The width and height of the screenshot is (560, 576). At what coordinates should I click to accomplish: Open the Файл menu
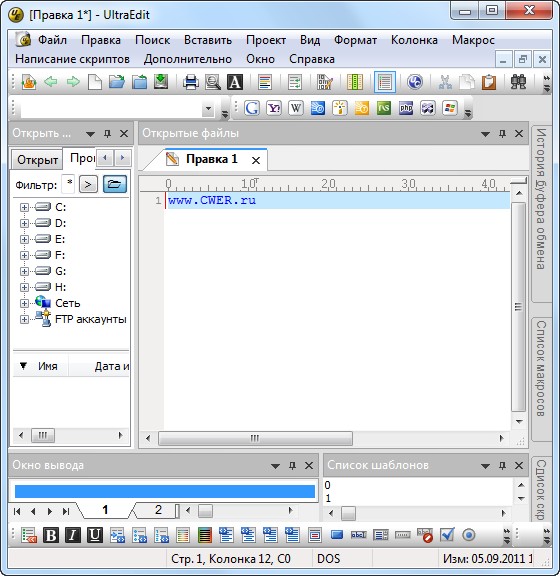click(x=53, y=40)
